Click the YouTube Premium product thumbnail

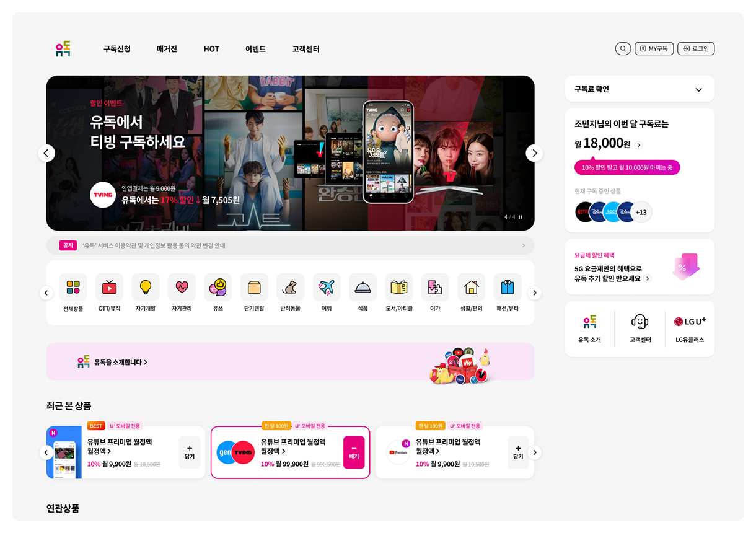click(x=398, y=452)
